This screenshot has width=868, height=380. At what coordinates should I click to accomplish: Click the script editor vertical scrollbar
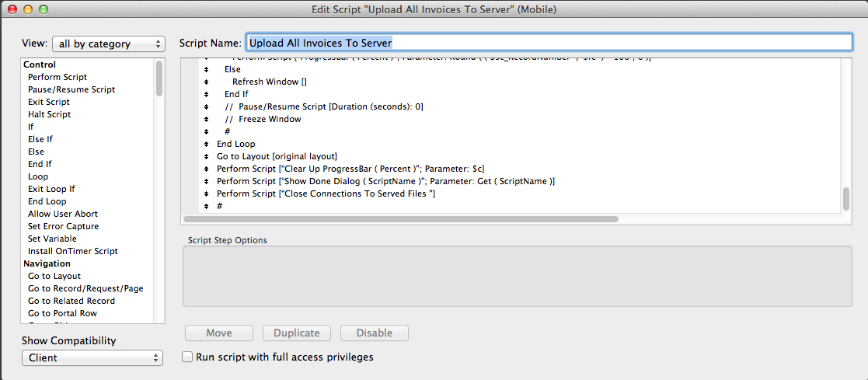click(x=846, y=199)
